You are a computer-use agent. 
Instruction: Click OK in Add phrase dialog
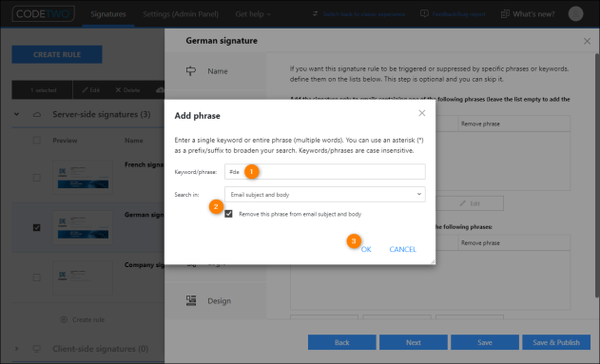(x=366, y=249)
